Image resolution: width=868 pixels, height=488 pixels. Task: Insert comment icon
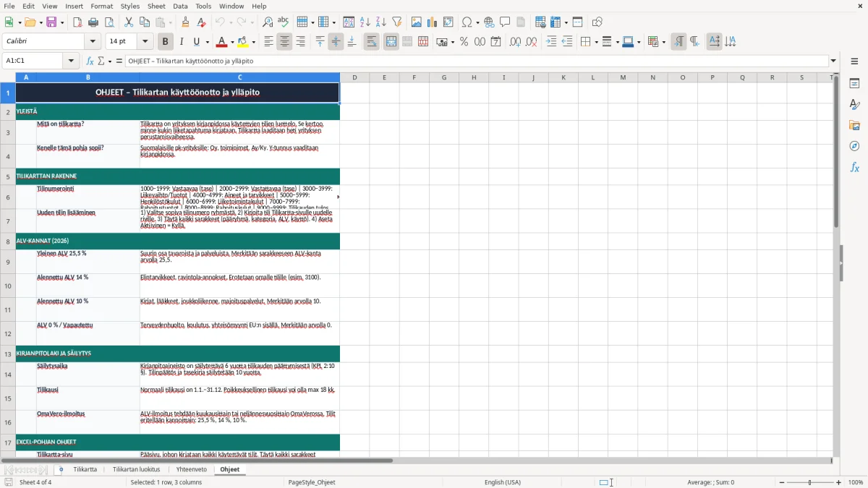click(505, 22)
